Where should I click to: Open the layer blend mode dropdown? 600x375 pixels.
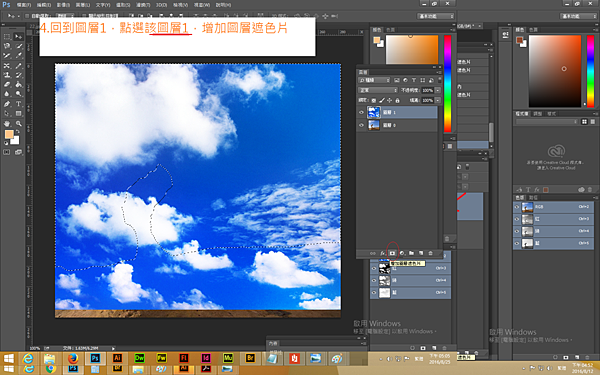coord(378,90)
